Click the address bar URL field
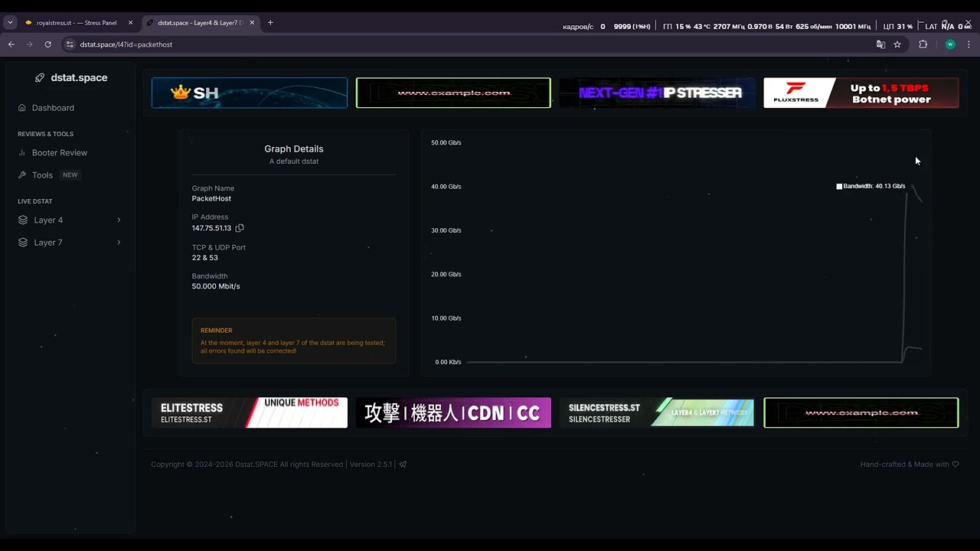This screenshot has width=980, height=551. pos(467,44)
